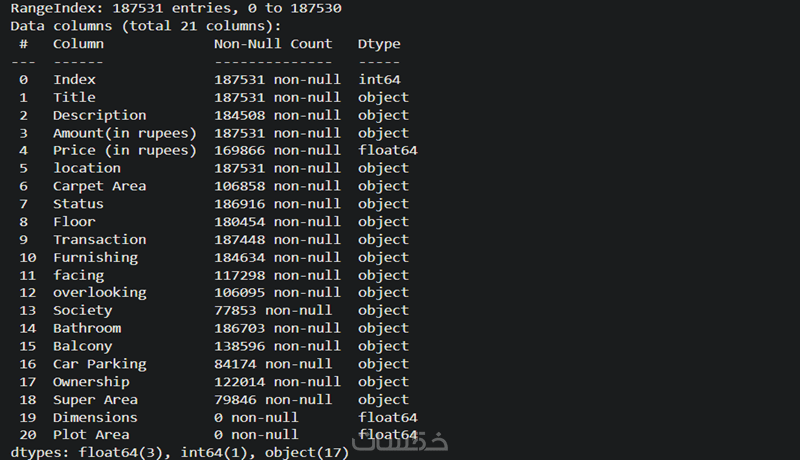Image resolution: width=800 pixels, height=460 pixels.
Task: Click the "0 non-null" count for Dimensions
Action: 256,417
